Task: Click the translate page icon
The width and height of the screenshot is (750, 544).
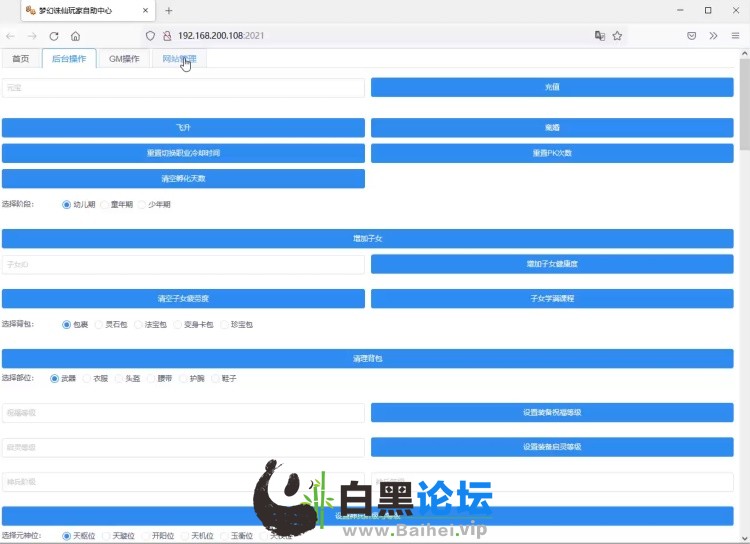Action: click(599, 36)
